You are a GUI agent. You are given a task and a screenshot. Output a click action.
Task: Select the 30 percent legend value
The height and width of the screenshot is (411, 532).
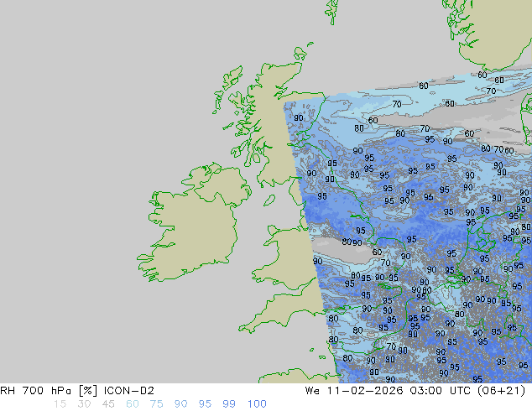click(x=84, y=404)
